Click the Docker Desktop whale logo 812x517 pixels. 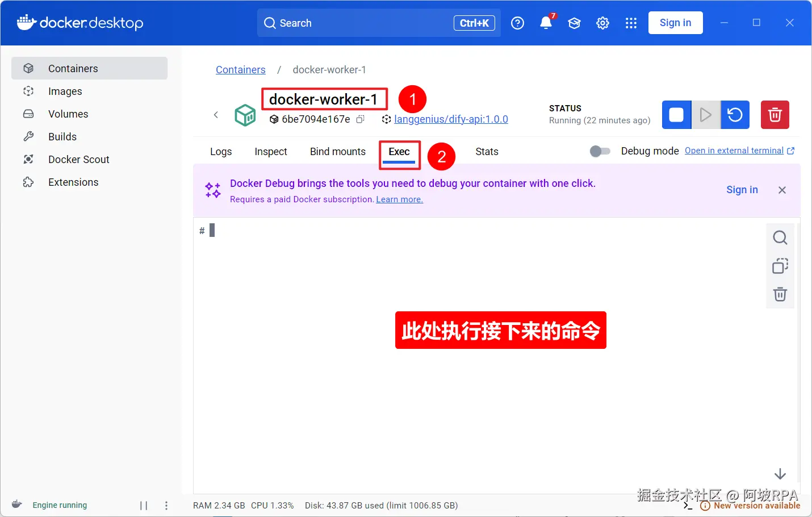click(x=26, y=22)
